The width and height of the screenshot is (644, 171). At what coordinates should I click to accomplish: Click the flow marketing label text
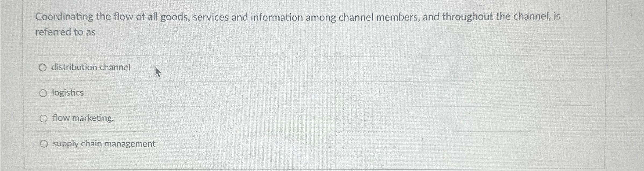(83, 118)
